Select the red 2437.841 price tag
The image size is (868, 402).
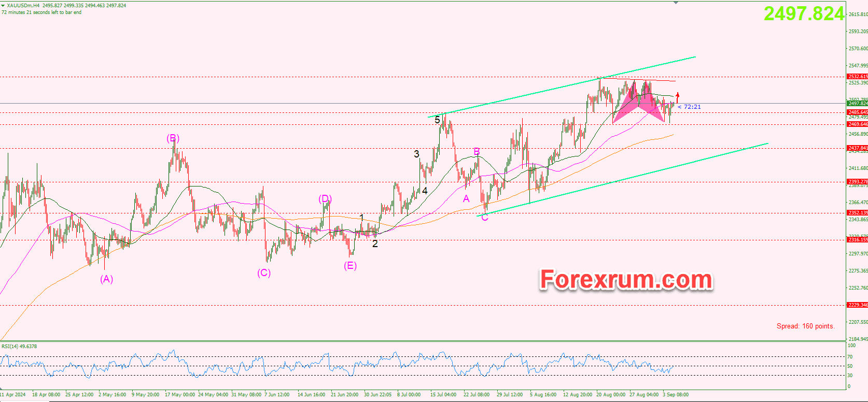858,148
